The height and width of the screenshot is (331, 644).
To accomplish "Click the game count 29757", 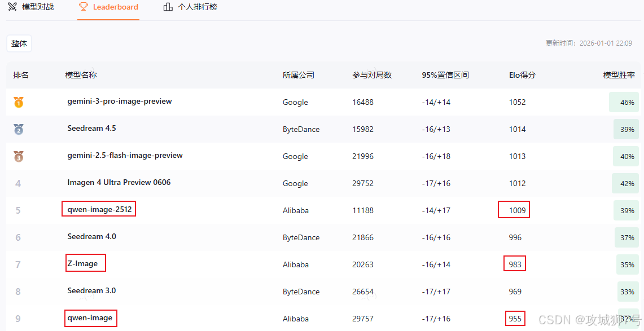I will click(x=363, y=319).
